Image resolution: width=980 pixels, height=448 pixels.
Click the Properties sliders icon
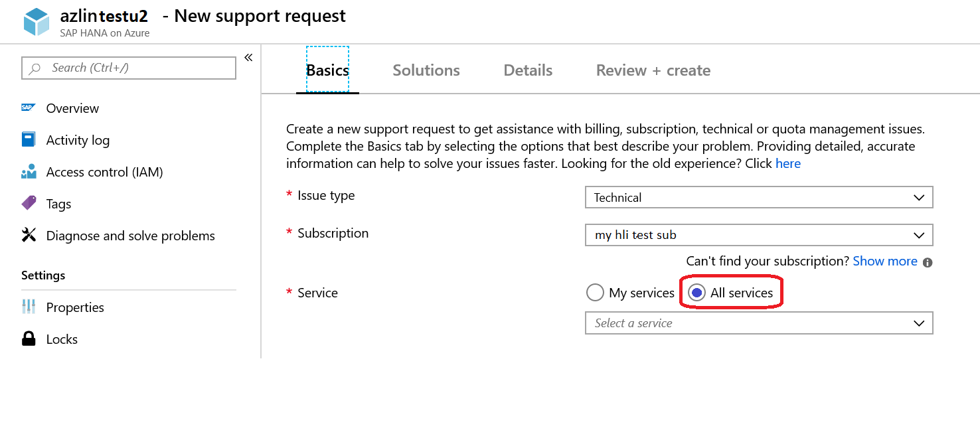(29, 307)
